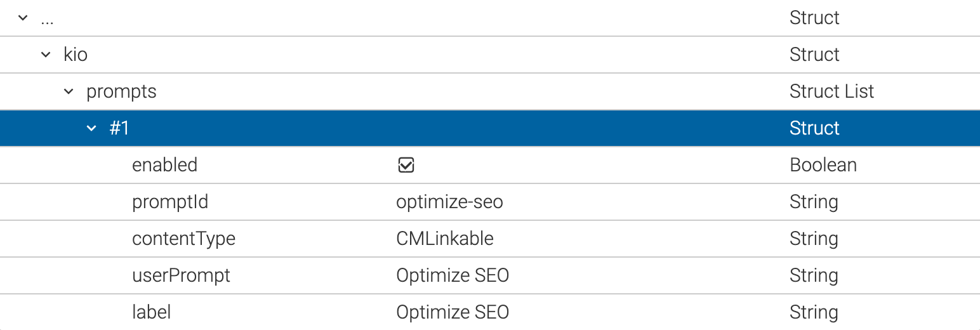
Task: Collapse the #1 struct item
Action: (91, 128)
